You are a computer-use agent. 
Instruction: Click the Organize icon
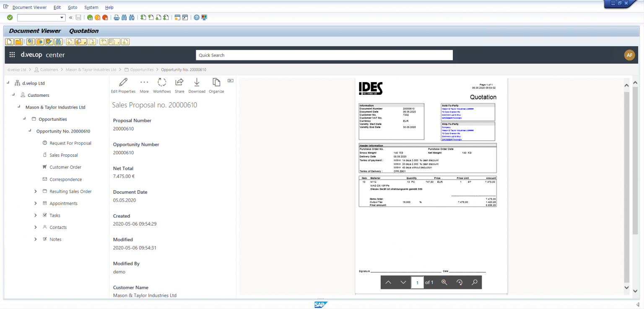coord(216,82)
